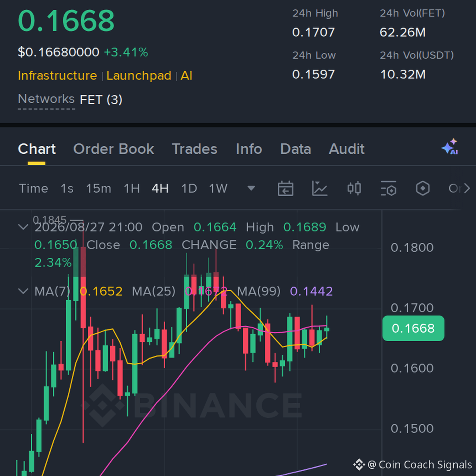The height and width of the screenshot is (476, 476).
Task: Select the 15m timeframe
Action: (99, 189)
